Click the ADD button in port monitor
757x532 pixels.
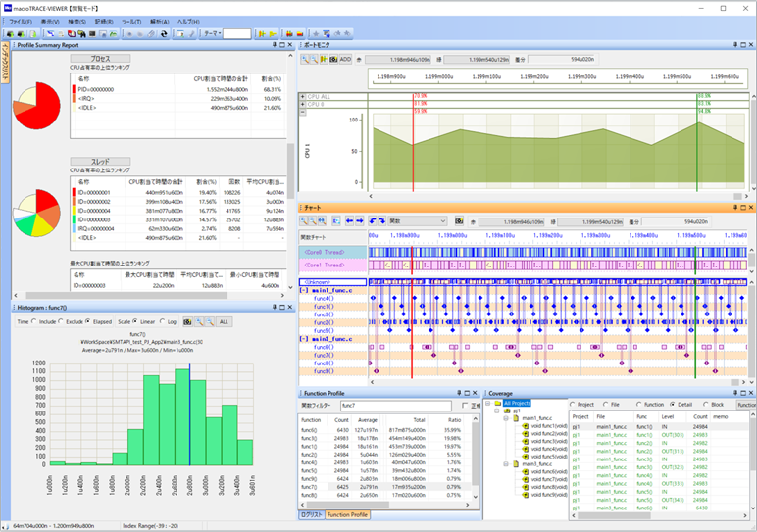pyautogui.click(x=345, y=60)
